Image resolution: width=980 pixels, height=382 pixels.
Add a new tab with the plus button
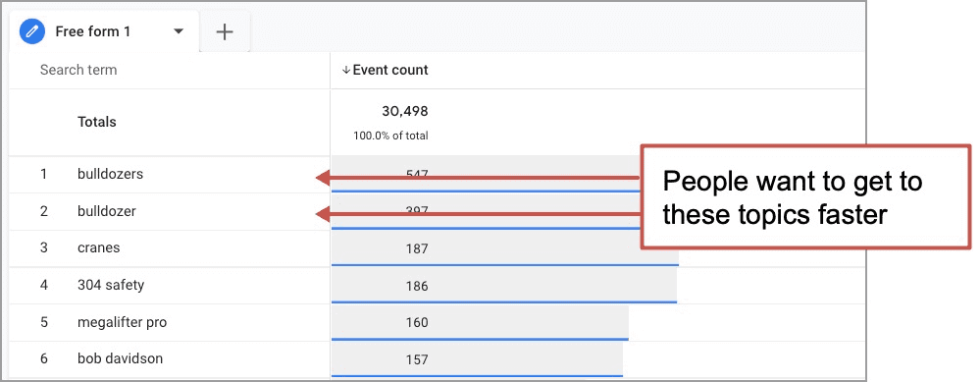pos(225,31)
